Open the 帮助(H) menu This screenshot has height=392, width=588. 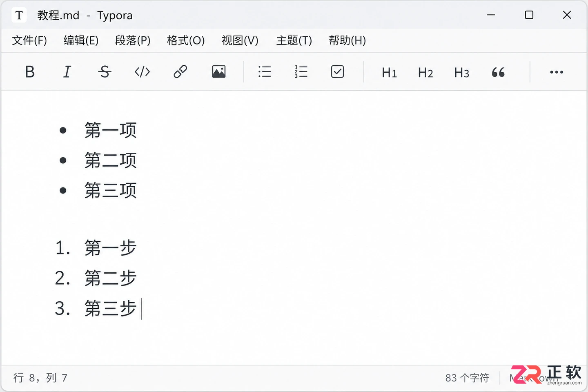click(347, 40)
